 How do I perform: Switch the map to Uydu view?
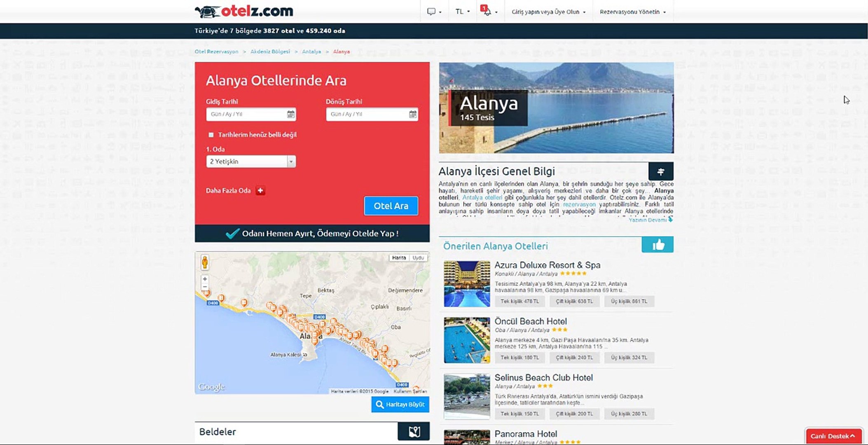(418, 258)
